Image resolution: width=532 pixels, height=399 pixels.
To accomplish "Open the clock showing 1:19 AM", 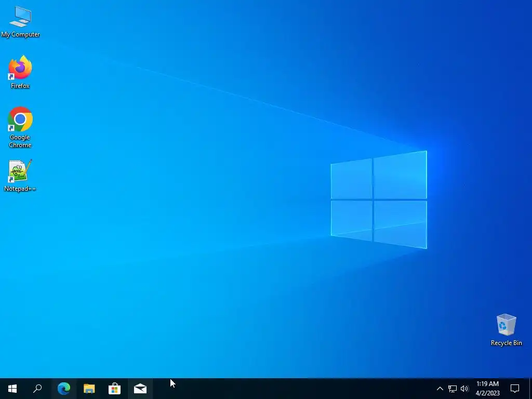I will coord(487,389).
